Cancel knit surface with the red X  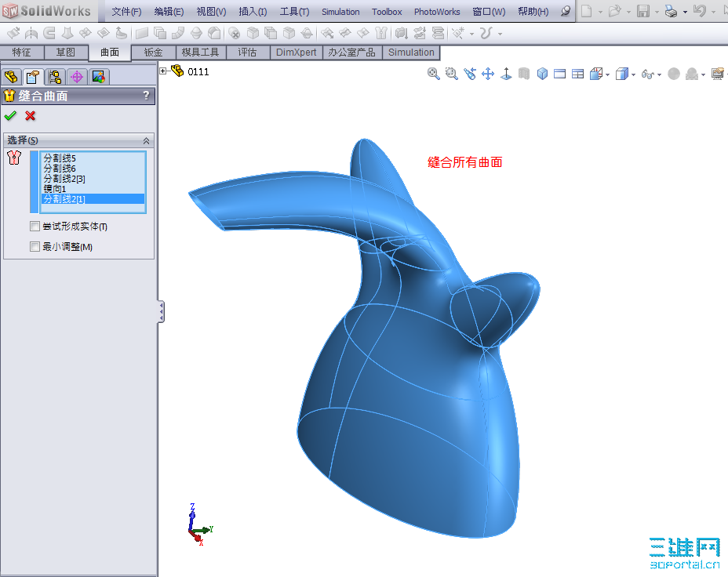(30, 116)
